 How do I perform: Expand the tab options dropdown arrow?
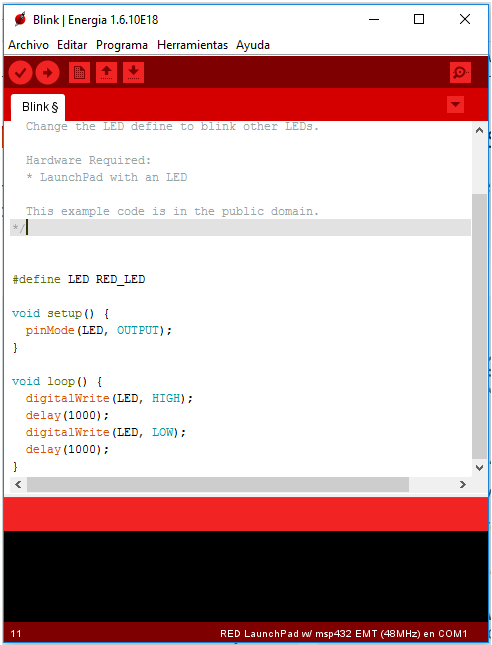tap(455, 104)
